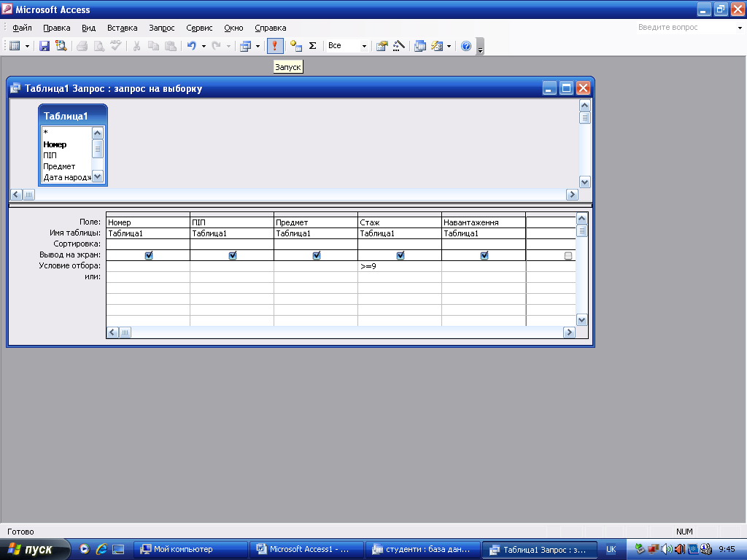Open Microsoft Access Help question icon

pos(466,46)
